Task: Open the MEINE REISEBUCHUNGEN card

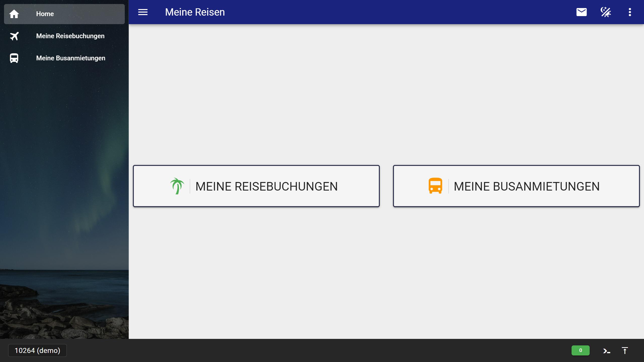Action: [256, 186]
